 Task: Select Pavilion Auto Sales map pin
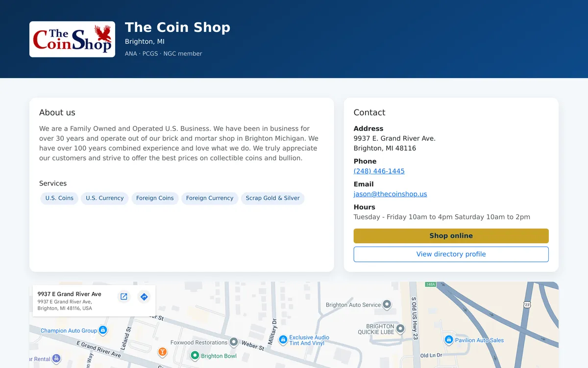point(448,340)
